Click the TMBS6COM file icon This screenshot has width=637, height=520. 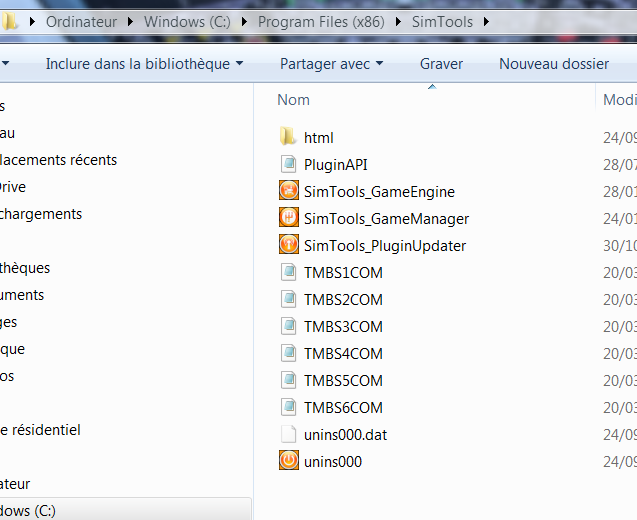tap(288, 407)
